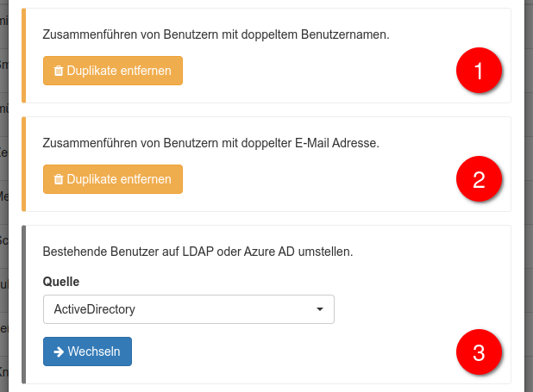Open the Quelle source dropdown

point(188,308)
